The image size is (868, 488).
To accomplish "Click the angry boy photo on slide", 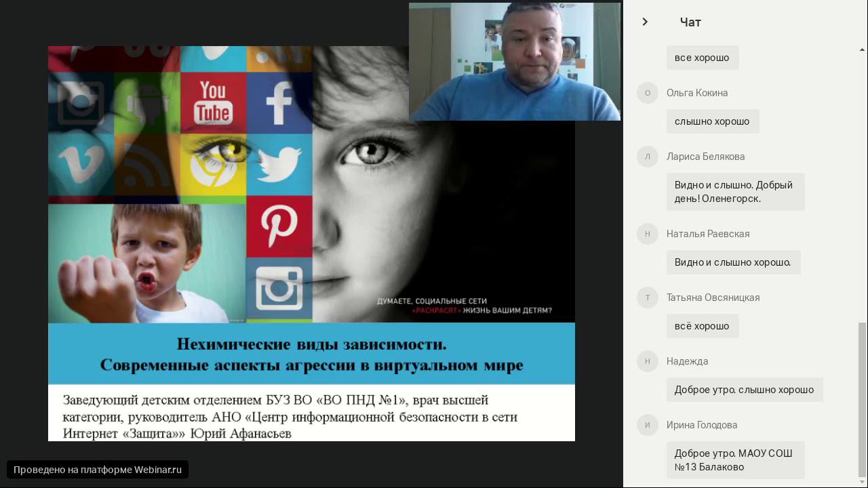I will 147,263.
